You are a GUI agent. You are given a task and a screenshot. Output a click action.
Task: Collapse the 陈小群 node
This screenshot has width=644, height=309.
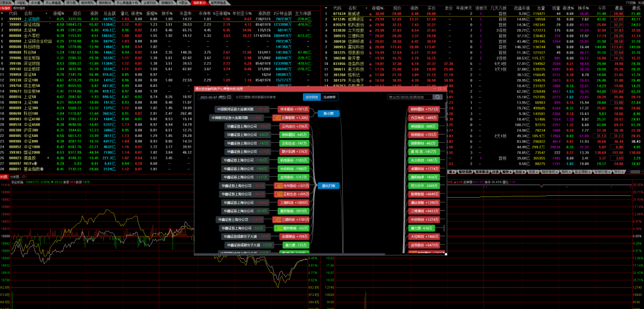(x=329, y=113)
